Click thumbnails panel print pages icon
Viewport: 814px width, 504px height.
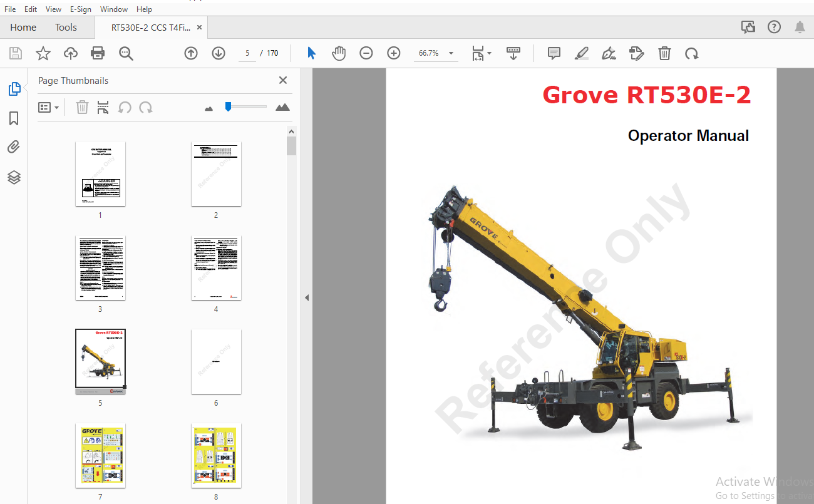point(103,107)
